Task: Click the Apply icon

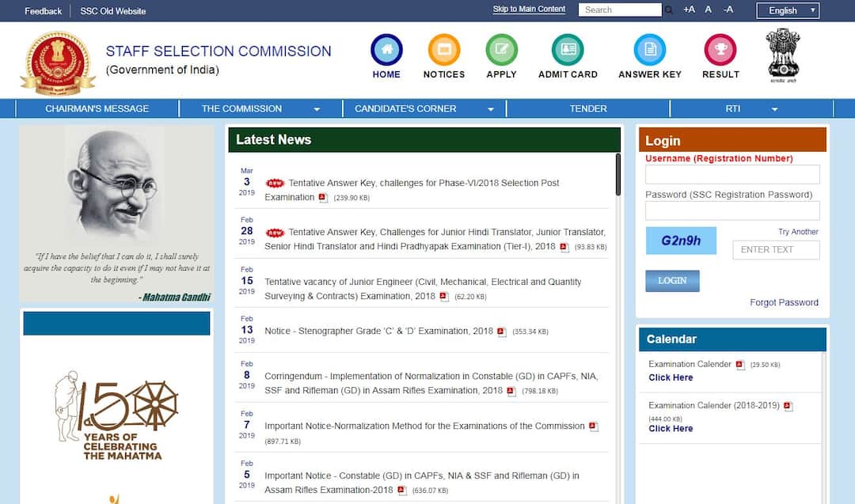Action: [x=501, y=50]
